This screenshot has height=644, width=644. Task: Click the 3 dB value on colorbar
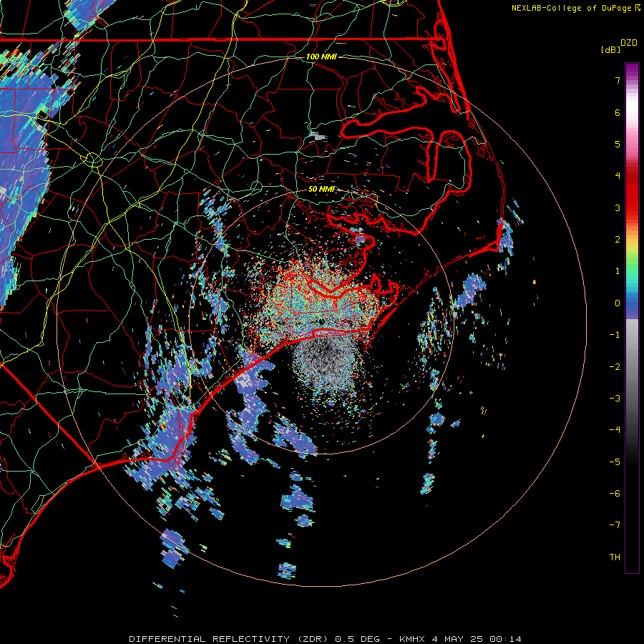pos(618,208)
